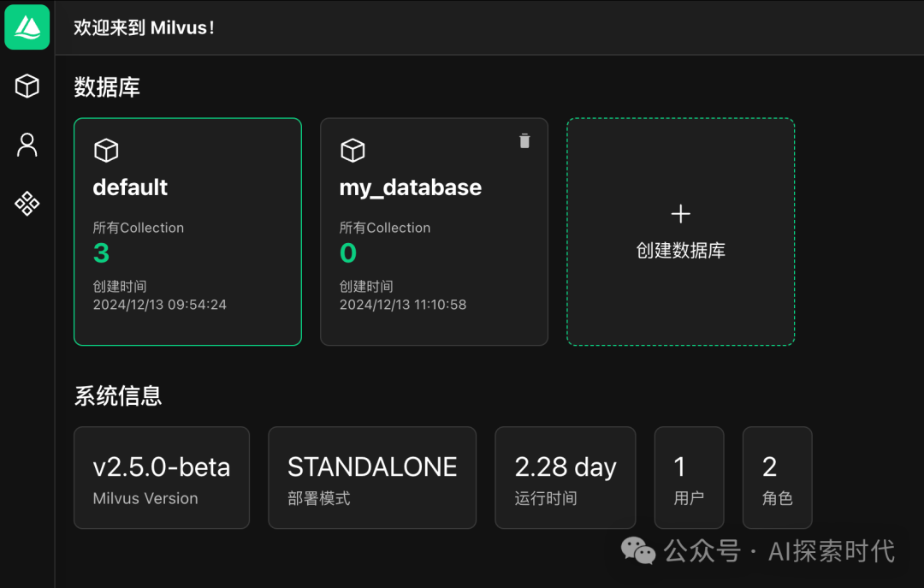This screenshot has width=924, height=588.
Task: Click the v2.5.0-beta version card
Action: pos(162,478)
